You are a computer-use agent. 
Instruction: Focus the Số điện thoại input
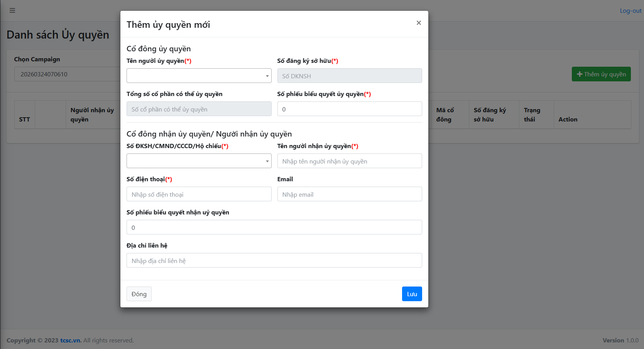[199, 194]
